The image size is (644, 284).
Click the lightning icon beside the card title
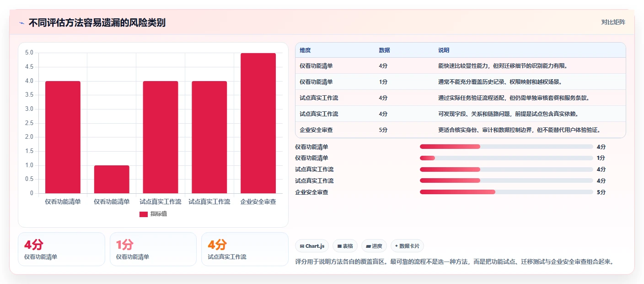tap(22, 23)
